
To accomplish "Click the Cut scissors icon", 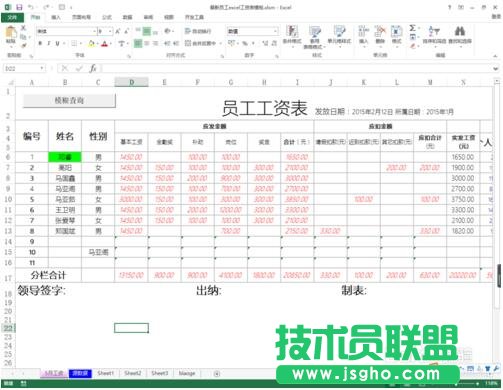I will click(23, 28).
